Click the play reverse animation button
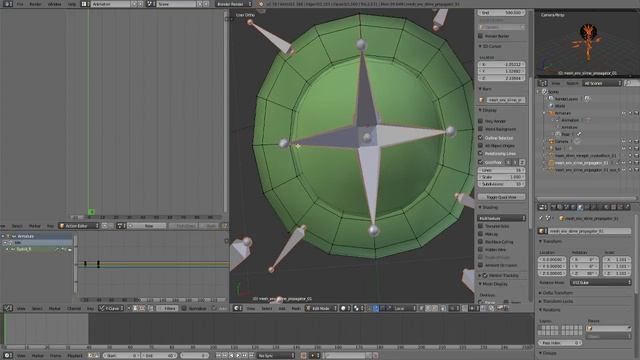The height and width of the screenshot is (360, 640). [x=231, y=356]
